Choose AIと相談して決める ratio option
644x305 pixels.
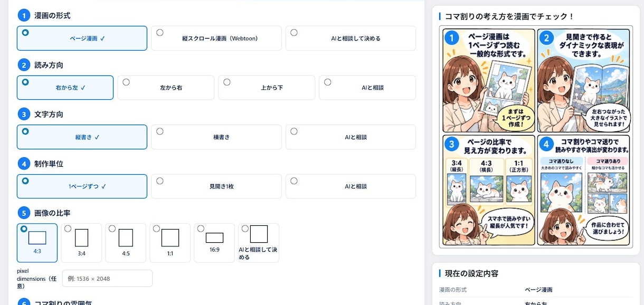[x=259, y=243]
